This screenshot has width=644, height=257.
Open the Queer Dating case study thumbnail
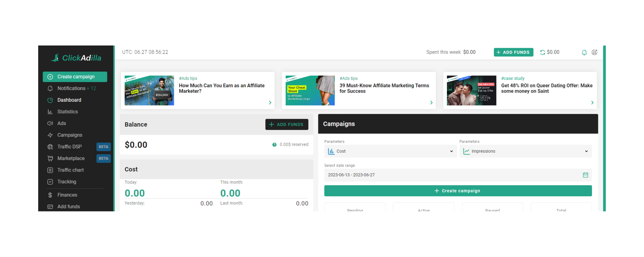point(471,90)
